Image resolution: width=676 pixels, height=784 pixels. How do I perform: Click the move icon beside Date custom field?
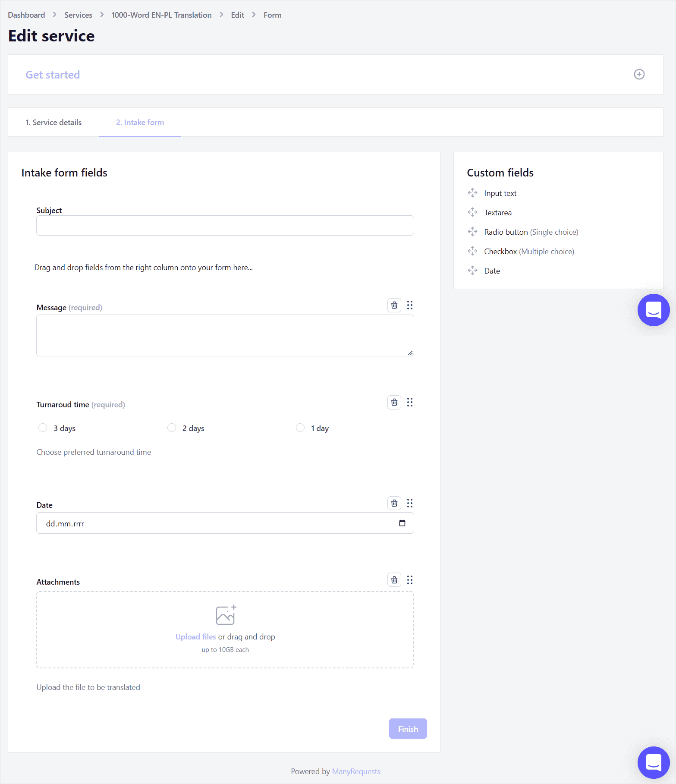(472, 271)
